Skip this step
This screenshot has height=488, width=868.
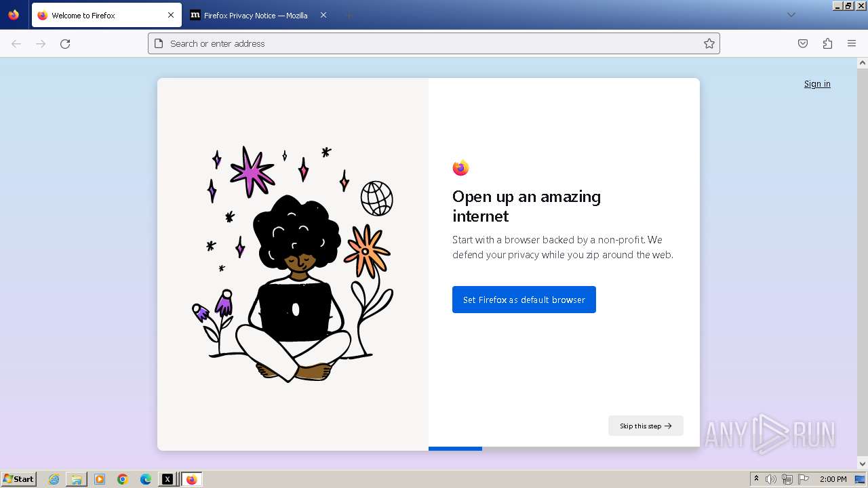click(x=646, y=426)
